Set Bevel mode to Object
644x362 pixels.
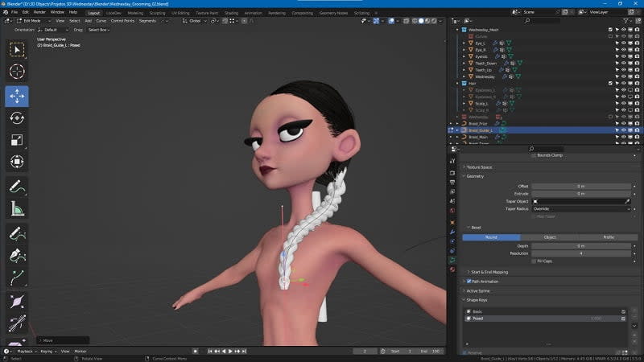pos(550,237)
